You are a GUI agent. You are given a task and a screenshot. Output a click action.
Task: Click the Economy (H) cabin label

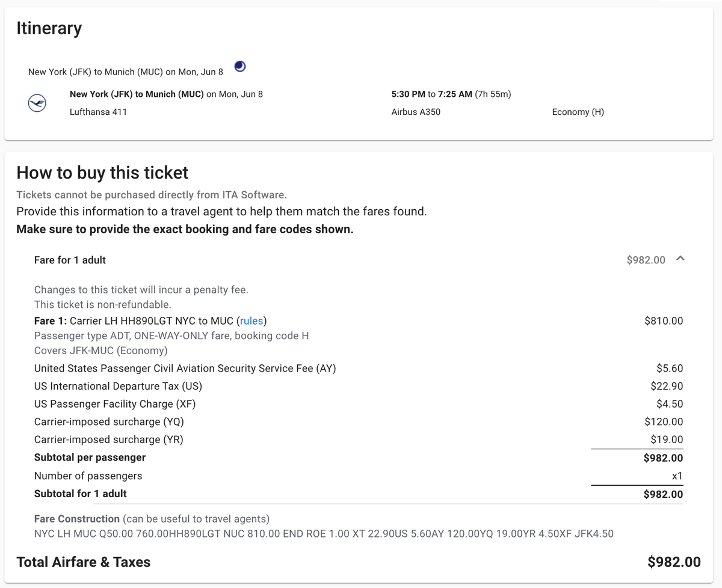point(578,112)
